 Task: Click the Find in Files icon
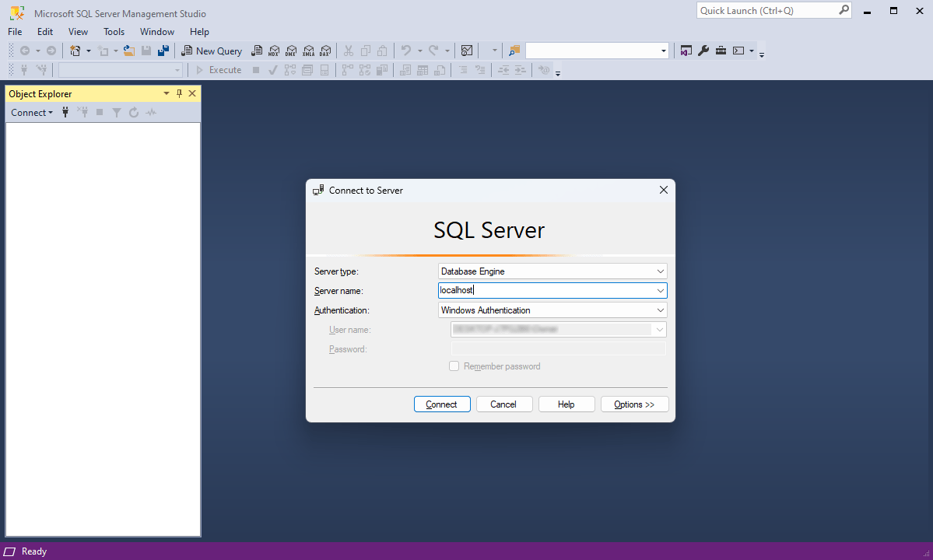[x=514, y=51]
